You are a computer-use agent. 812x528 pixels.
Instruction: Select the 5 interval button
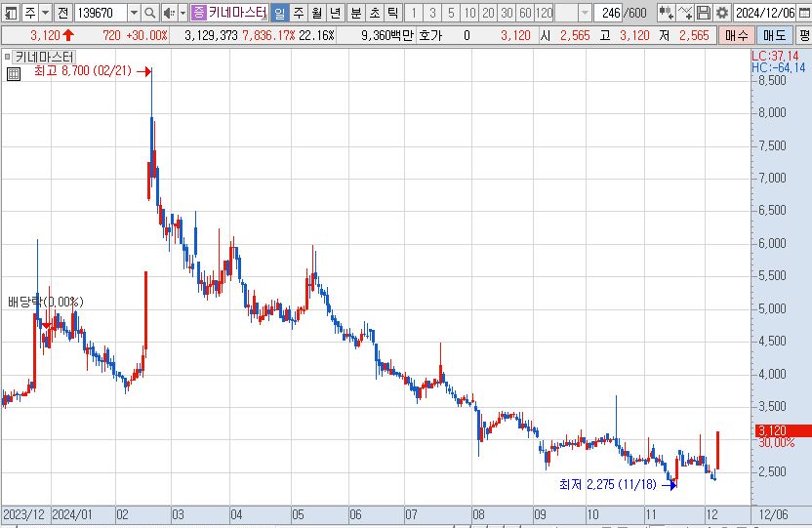(451, 13)
